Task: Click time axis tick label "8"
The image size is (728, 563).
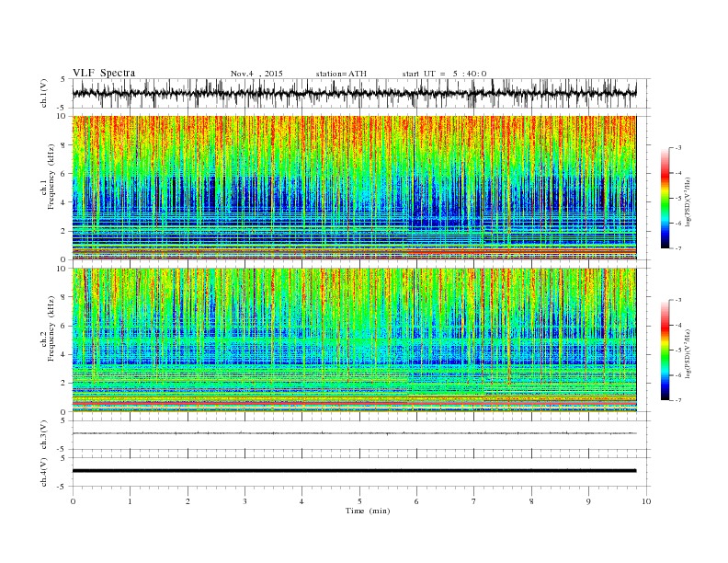Action: click(x=531, y=501)
